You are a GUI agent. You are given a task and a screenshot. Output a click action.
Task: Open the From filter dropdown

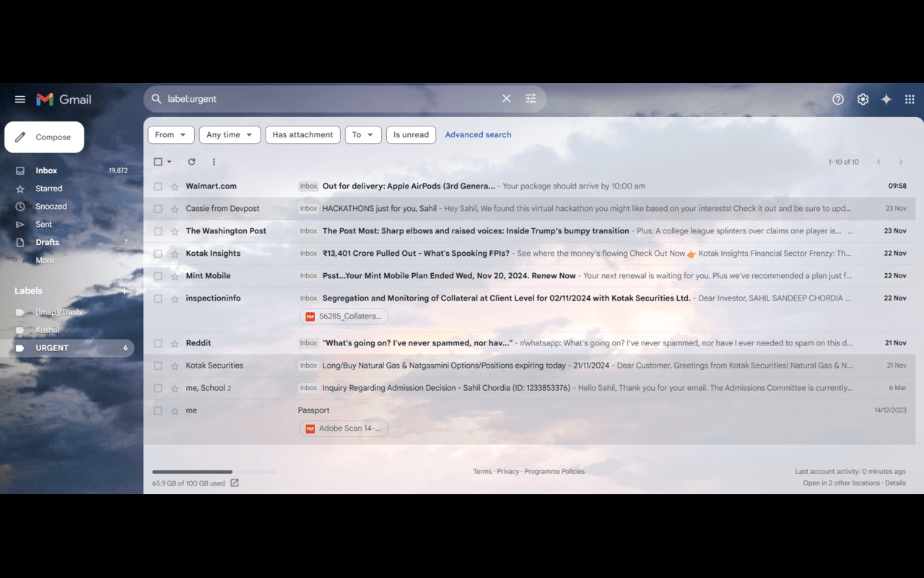(171, 135)
